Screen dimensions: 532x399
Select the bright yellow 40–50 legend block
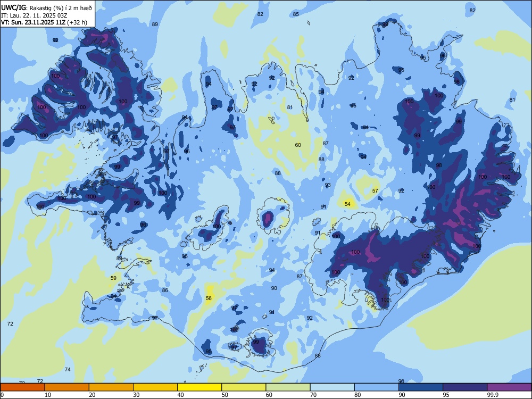tap(199, 387)
